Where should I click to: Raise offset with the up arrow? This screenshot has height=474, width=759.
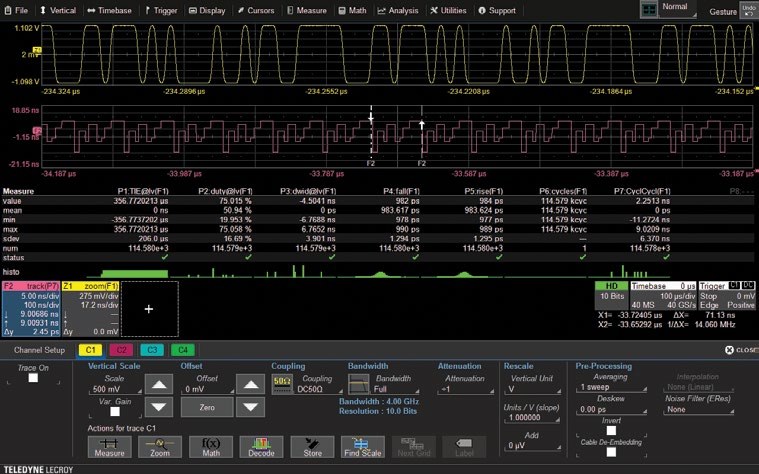tap(250, 385)
